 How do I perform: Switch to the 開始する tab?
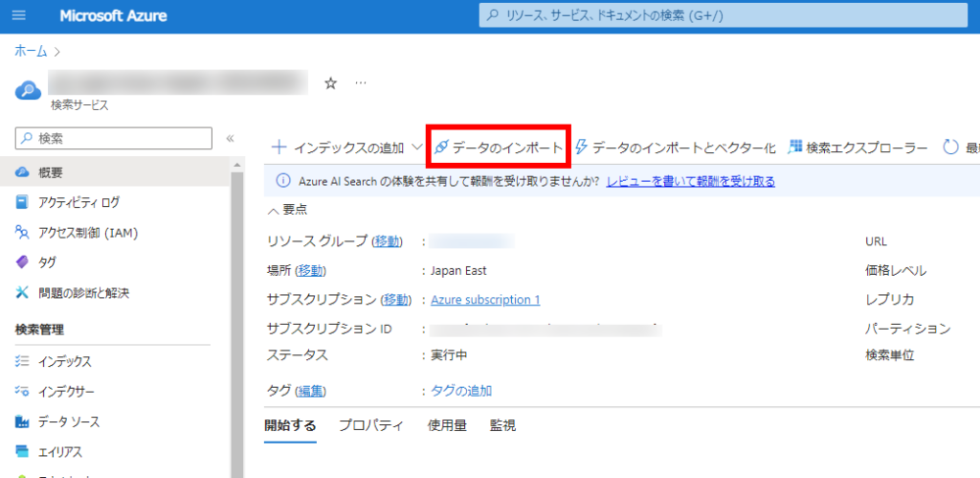(290, 426)
